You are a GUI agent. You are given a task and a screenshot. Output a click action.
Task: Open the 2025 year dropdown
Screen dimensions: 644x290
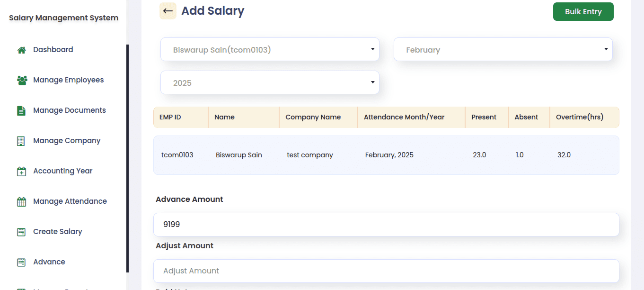(270, 83)
